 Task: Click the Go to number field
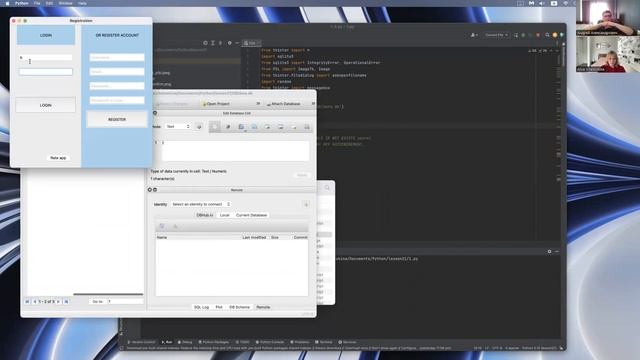click(125, 301)
